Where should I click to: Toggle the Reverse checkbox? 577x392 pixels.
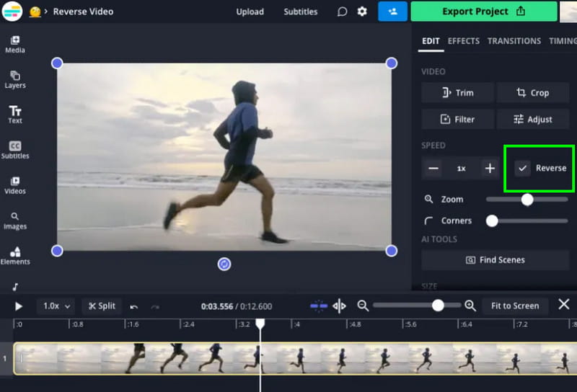pos(523,168)
